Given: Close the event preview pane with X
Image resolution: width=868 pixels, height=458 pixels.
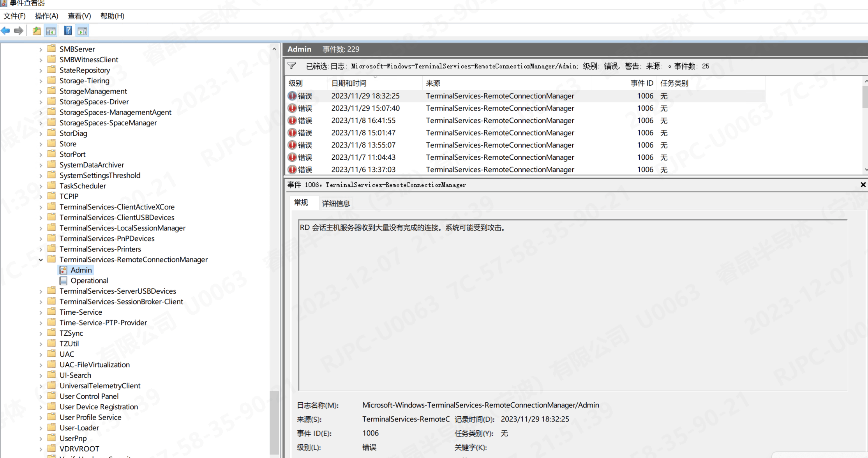Looking at the screenshot, I should (x=863, y=185).
